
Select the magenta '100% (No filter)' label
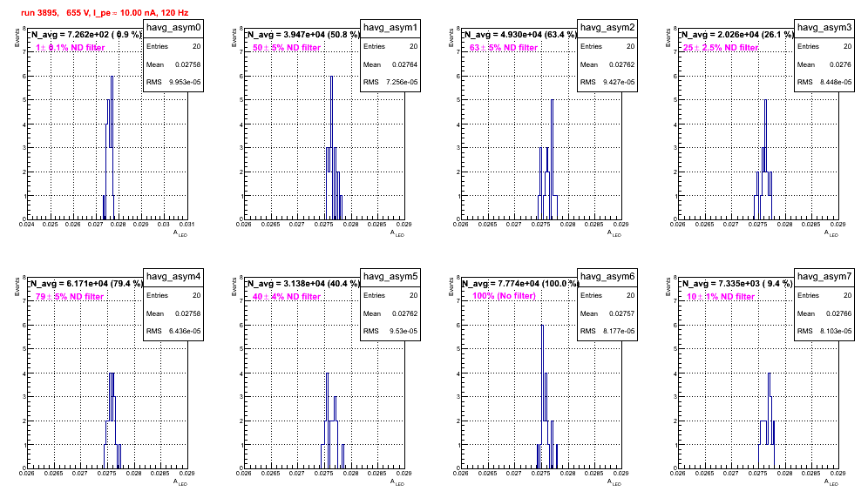(505, 296)
